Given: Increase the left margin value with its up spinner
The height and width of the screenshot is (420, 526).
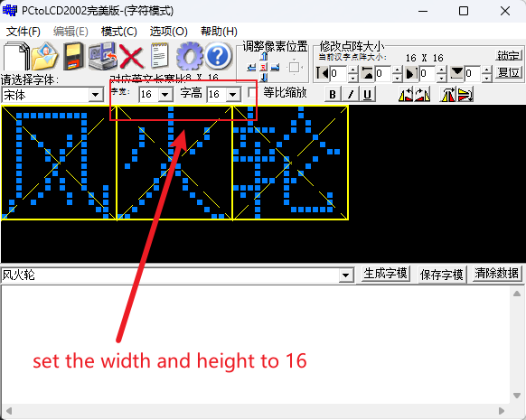Looking at the screenshot, I should 352,70.
